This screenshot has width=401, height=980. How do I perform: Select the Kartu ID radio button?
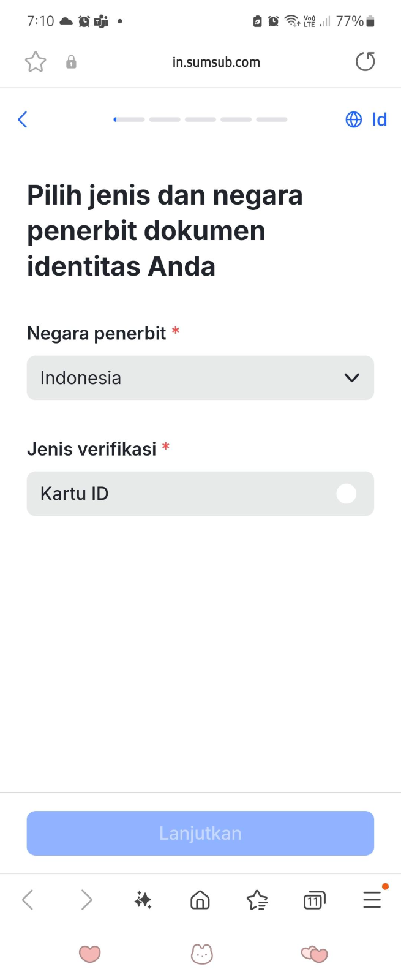(x=346, y=494)
